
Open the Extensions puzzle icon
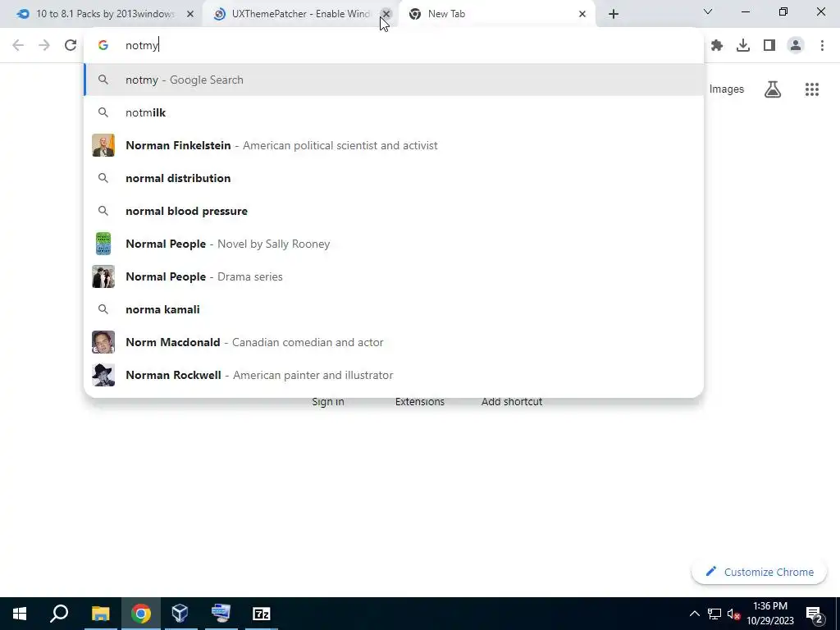(717, 46)
